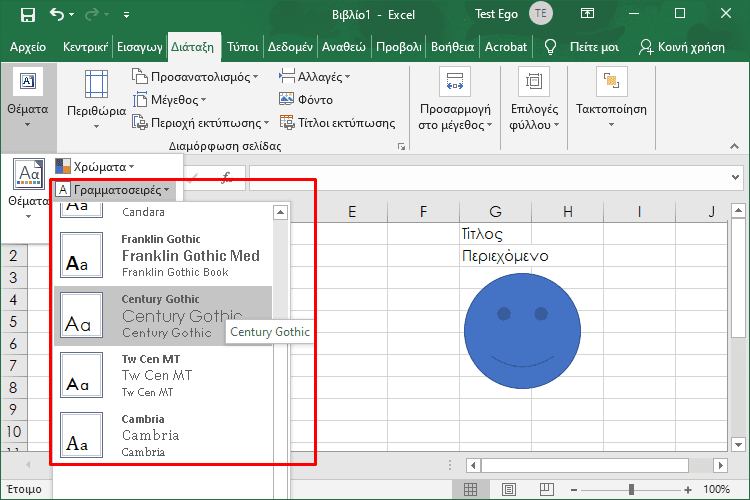Choose Candara font theme entry
This screenshot has height=500, width=750.
[x=163, y=211]
